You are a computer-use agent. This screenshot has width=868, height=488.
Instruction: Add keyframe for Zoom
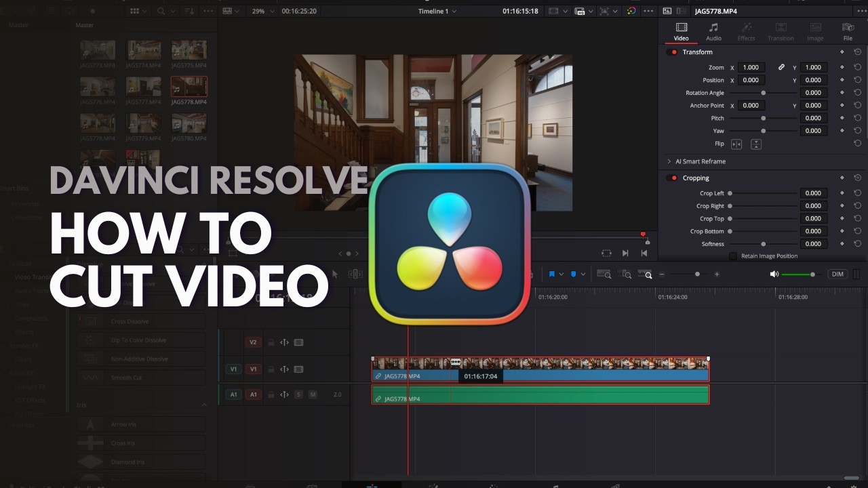(842, 67)
